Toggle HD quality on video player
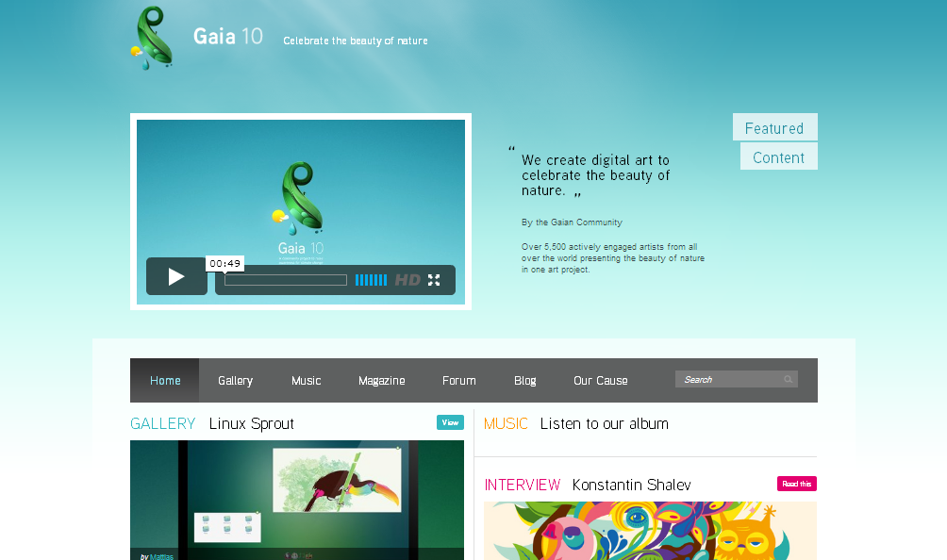This screenshot has width=947, height=560. (x=407, y=280)
